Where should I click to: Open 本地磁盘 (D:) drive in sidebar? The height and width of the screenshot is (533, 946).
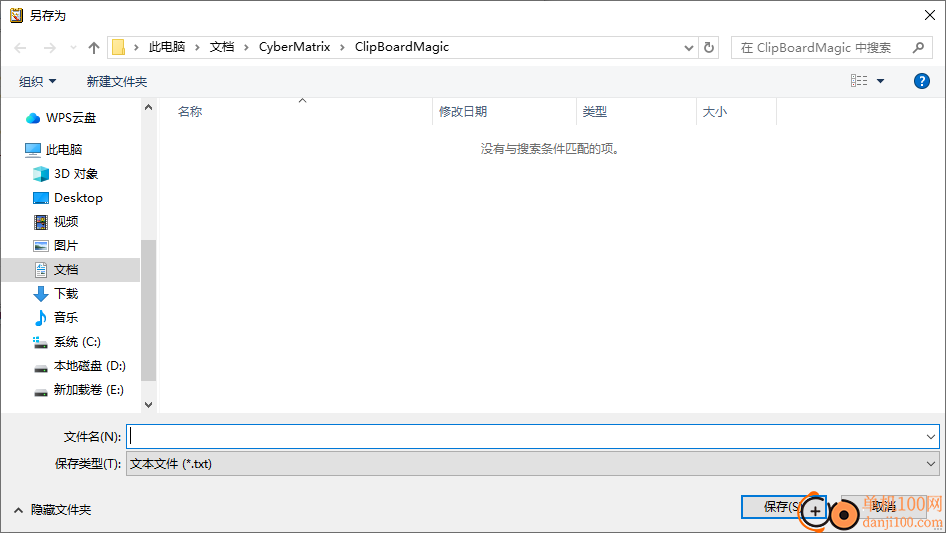click(79, 366)
